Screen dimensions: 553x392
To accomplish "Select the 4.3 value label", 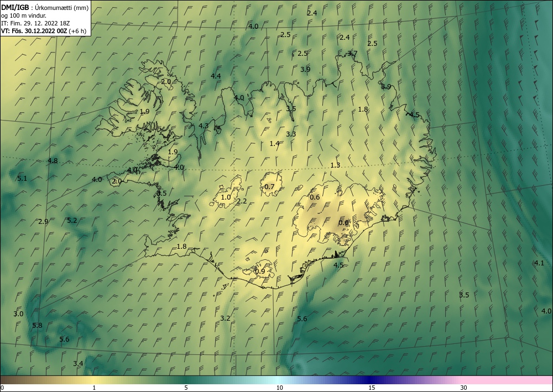I will pyautogui.click(x=204, y=126).
